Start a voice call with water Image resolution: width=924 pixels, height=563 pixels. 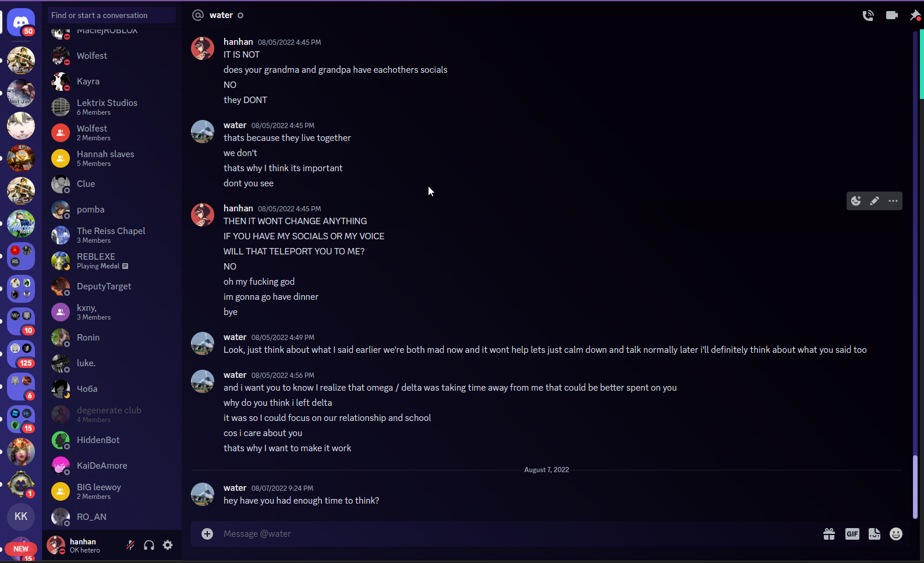(x=868, y=16)
